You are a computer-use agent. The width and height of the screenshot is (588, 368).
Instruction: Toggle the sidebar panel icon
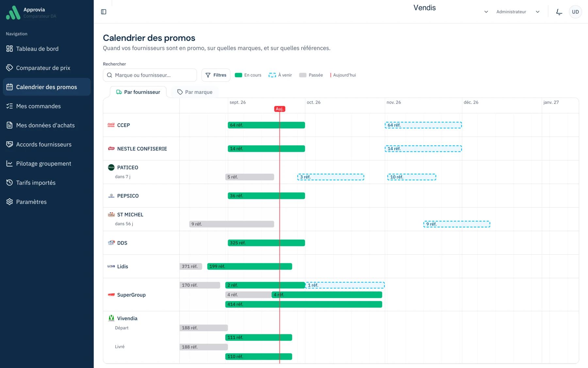point(104,12)
